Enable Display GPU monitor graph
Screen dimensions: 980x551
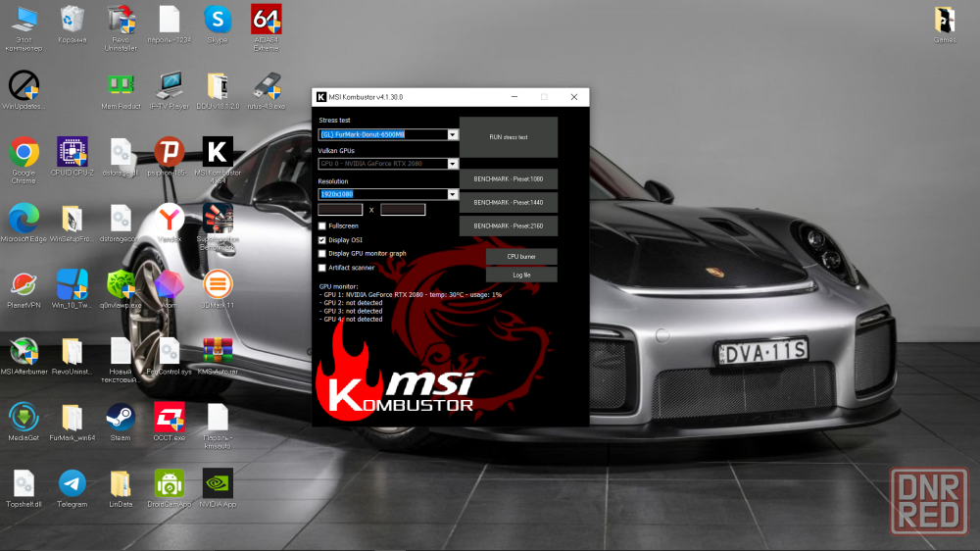(x=322, y=253)
